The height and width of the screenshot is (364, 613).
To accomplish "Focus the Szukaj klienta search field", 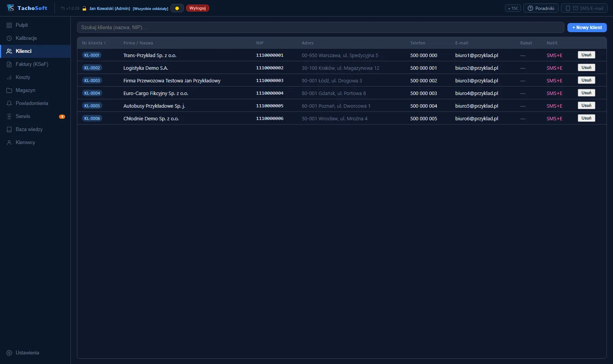I will click(320, 28).
